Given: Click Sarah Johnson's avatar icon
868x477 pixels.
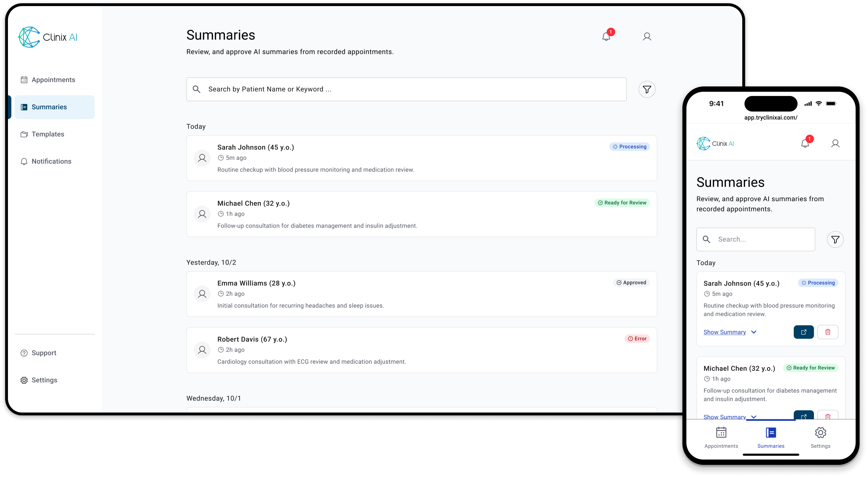Looking at the screenshot, I should (202, 158).
